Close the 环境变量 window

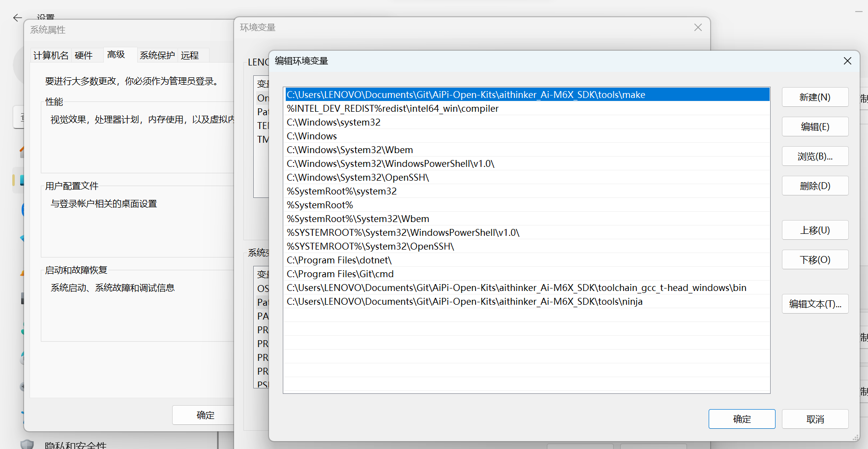pyautogui.click(x=698, y=28)
